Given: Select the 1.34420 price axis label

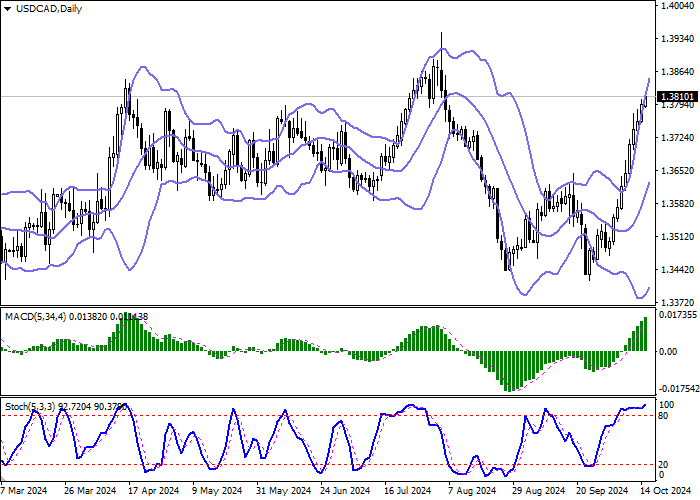Looking at the screenshot, I should click(677, 270).
